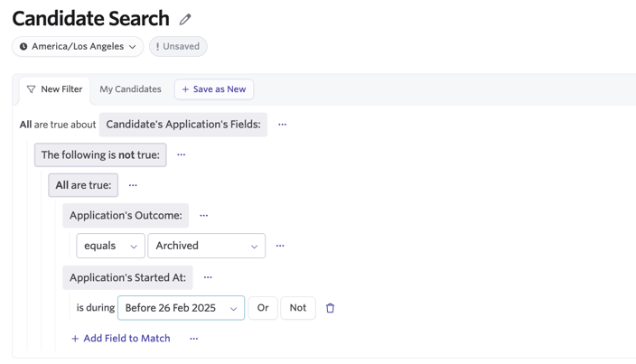Image resolution: width=636 pixels, height=364 pixels.
Task: Open options menu beside All are true
Action: click(133, 185)
